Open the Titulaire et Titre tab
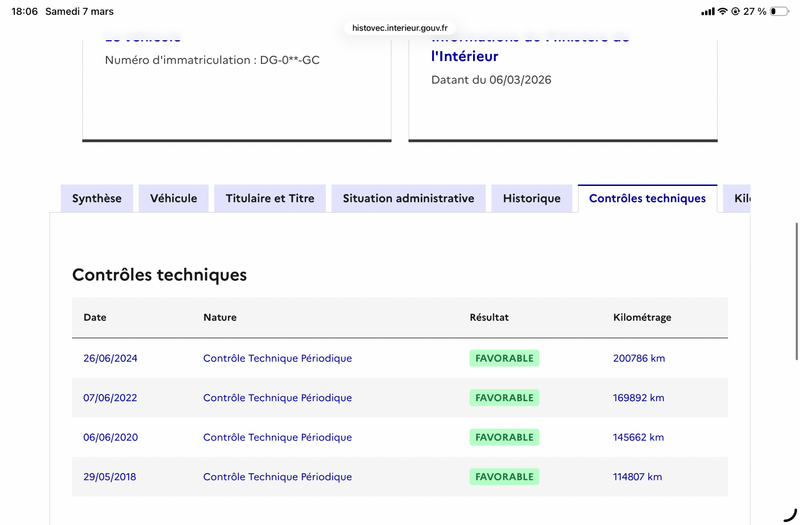The width and height of the screenshot is (800, 525). coord(270,198)
